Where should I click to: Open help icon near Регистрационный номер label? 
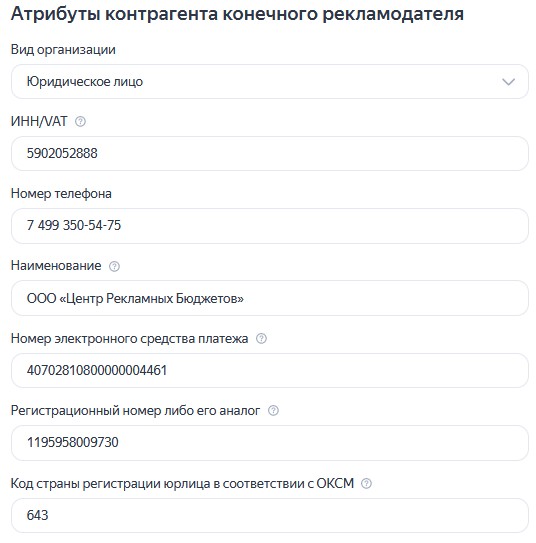point(273,411)
